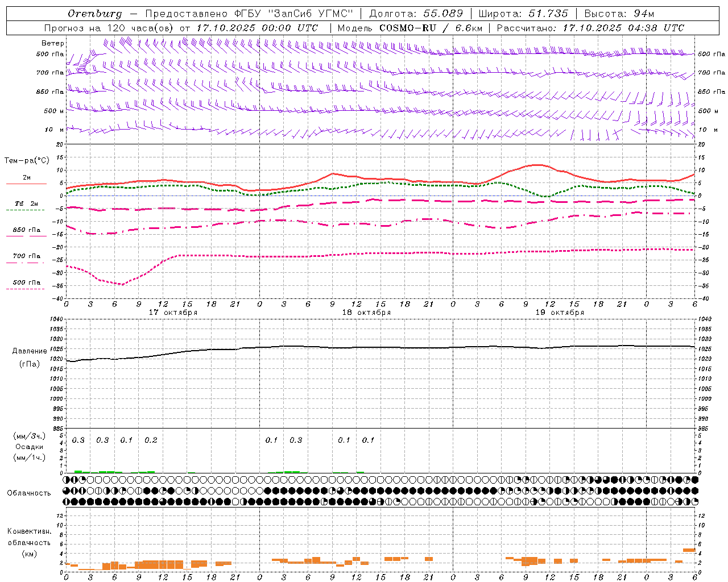Screen dimensions: 728x582
Task: Click the Высота: 94м value
Action: coord(619,14)
